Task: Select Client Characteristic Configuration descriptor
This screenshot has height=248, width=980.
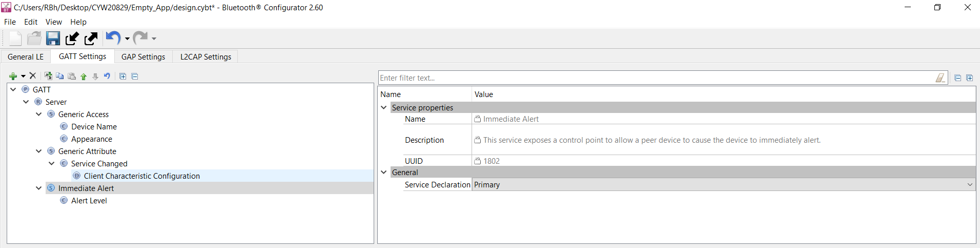Action: click(142, 176)
